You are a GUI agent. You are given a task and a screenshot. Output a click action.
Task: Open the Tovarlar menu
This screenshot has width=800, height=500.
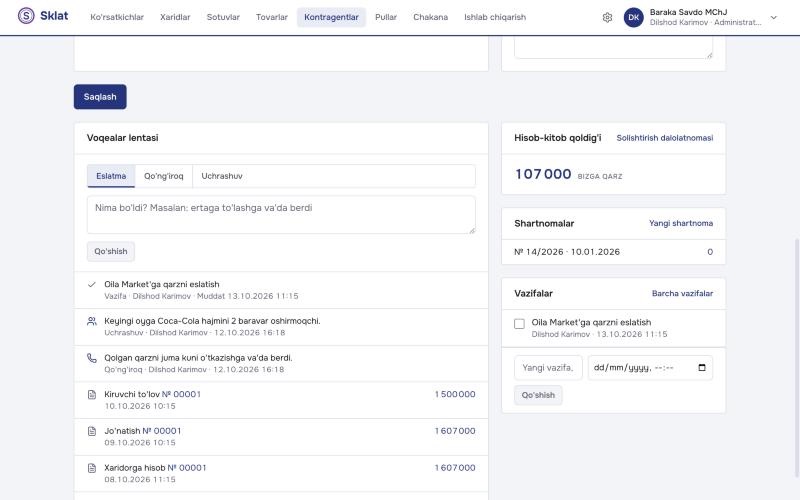coord(271,17)
